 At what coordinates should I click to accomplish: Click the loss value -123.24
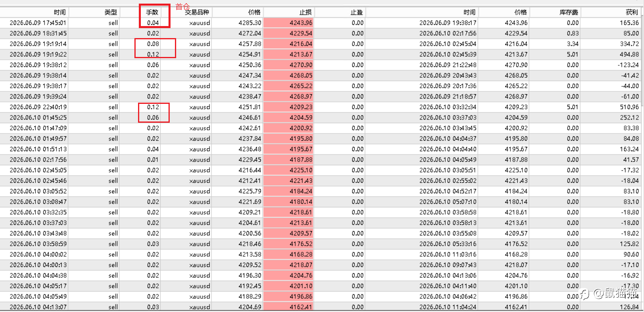click(x=628, y=65)
